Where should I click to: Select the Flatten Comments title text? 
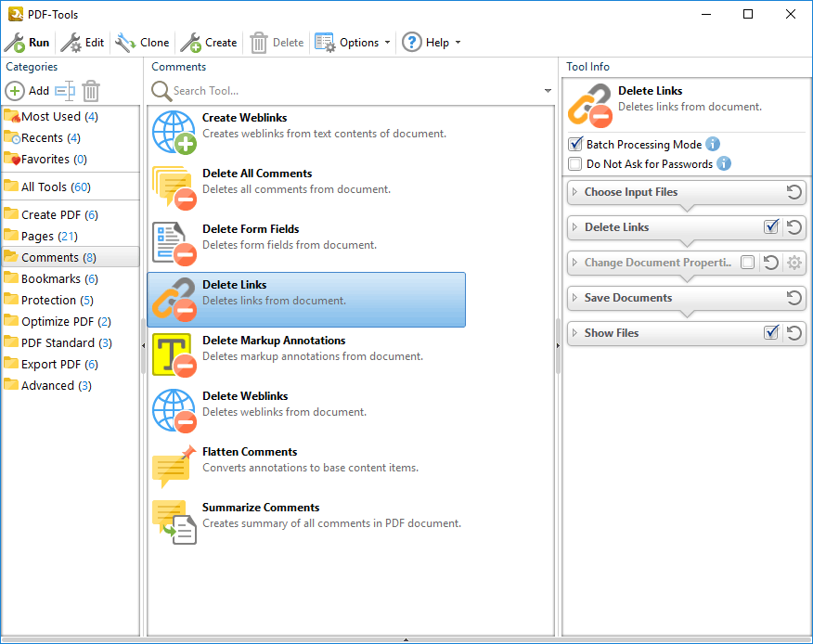coord(250,452)
